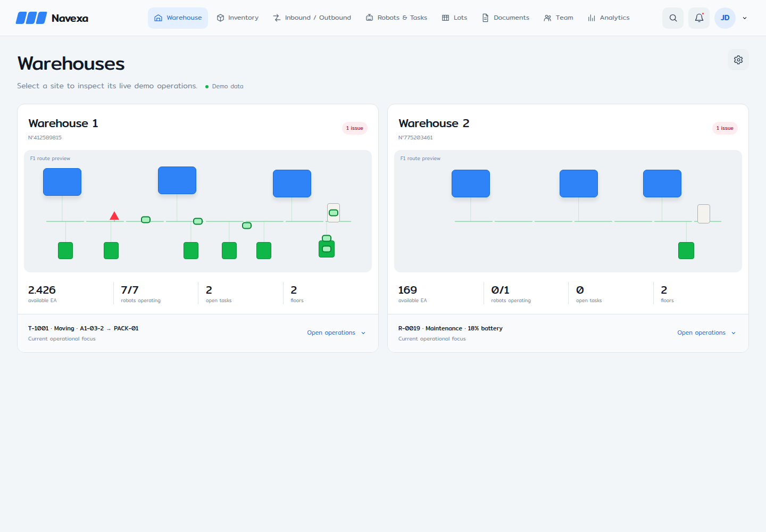
Task: Click the 7/7 robots operating value
Action: [x=130, y=290]
